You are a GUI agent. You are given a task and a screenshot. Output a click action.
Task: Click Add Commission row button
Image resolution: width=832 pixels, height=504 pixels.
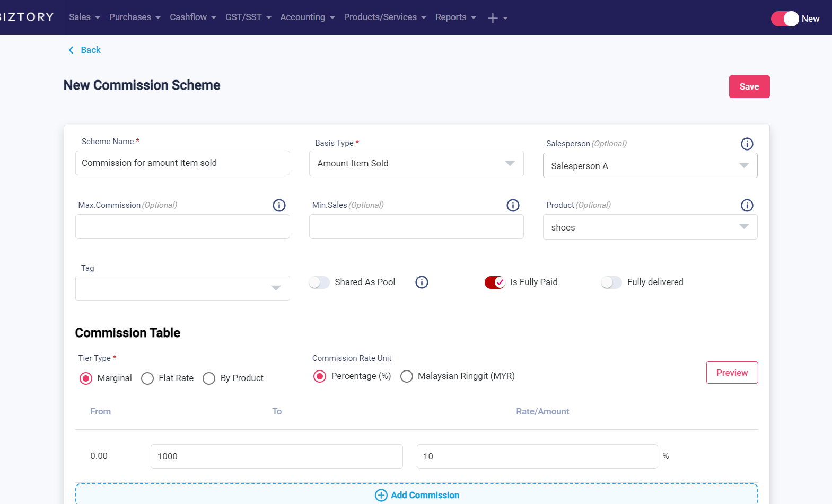coord(417,495)
